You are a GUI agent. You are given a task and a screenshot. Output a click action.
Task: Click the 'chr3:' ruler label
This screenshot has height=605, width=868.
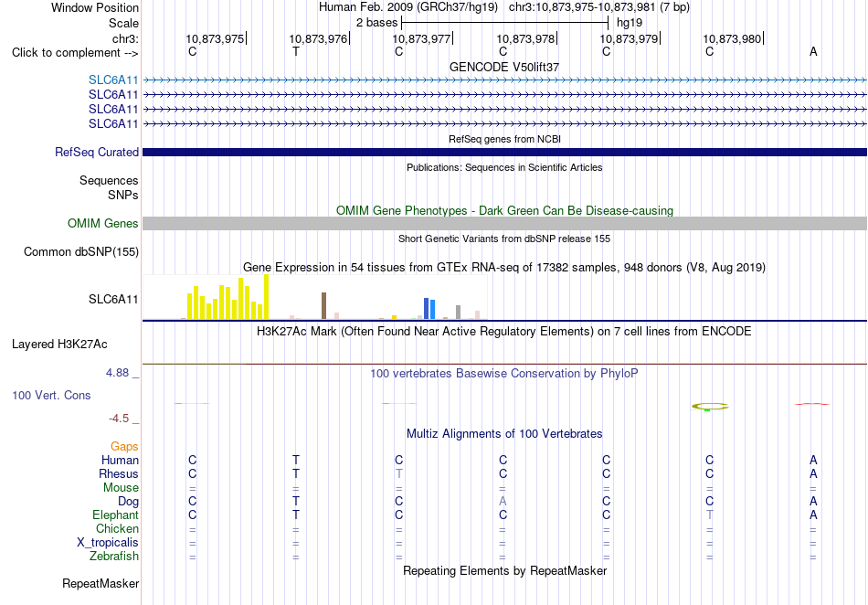pos(125,38)
